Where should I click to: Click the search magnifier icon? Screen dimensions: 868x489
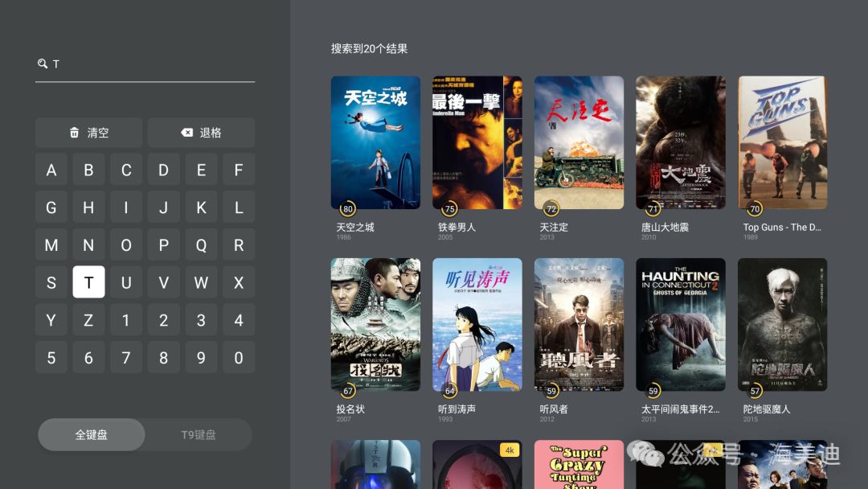click(42, 63)
